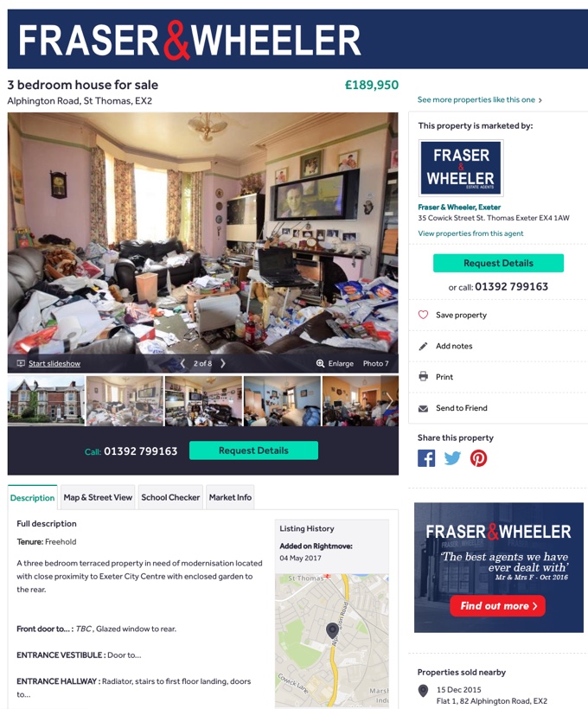Click the Print printer icon
This screenshot has height=709, width=588.
424,376
